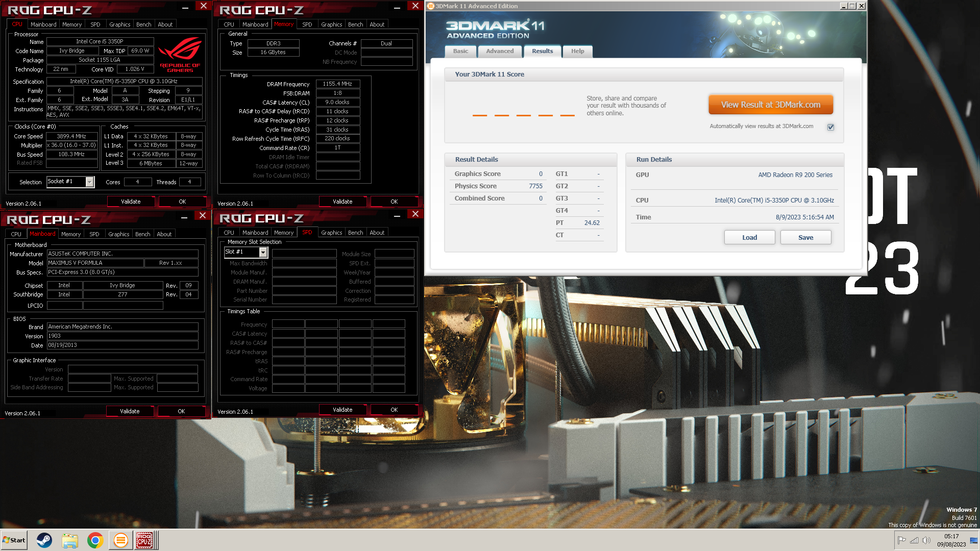Click Validate in the SPD tab window
Viewport: 980px width, 551px height.
click(x=342, y=410)
